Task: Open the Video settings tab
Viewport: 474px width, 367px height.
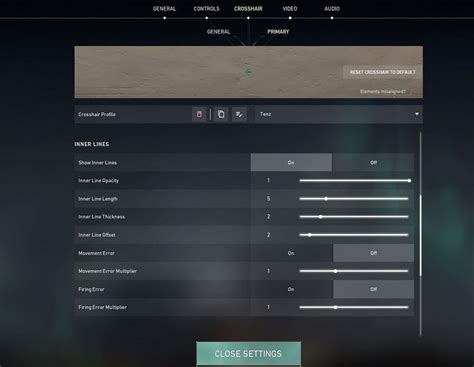Action: click(x=290, y=9)
